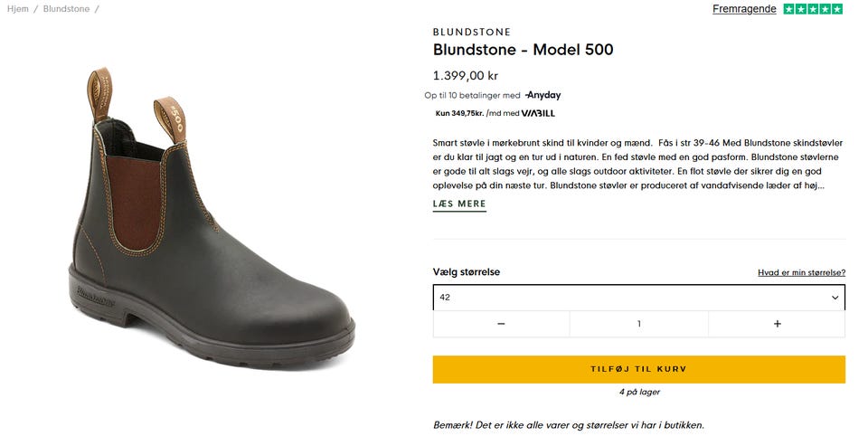The height and width of the screenshot is (436, 868).
Task: Click the Anyday payment logo
Action: click(542, 95)
